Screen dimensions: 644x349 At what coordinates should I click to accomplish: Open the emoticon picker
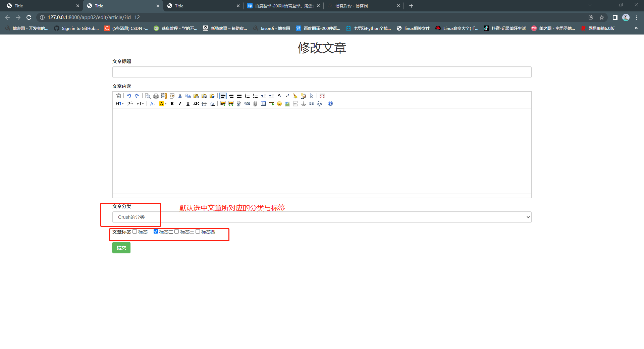tap(279, 104)
